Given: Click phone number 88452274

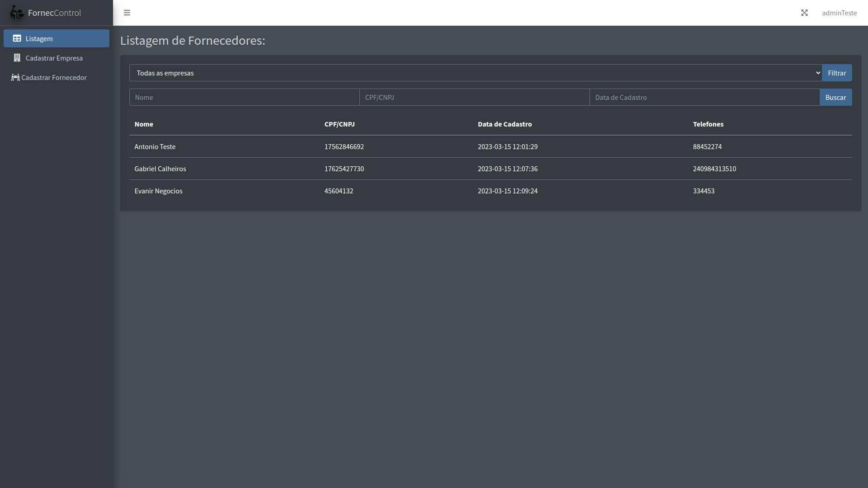Looking at the screenshot, I should 707,146.
